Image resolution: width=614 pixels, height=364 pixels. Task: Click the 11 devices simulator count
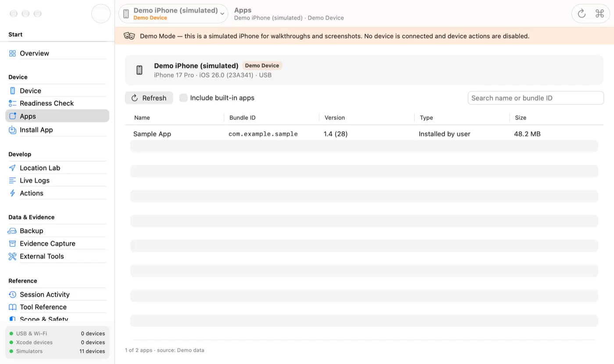pyautogui.click(x=92, y=351)
